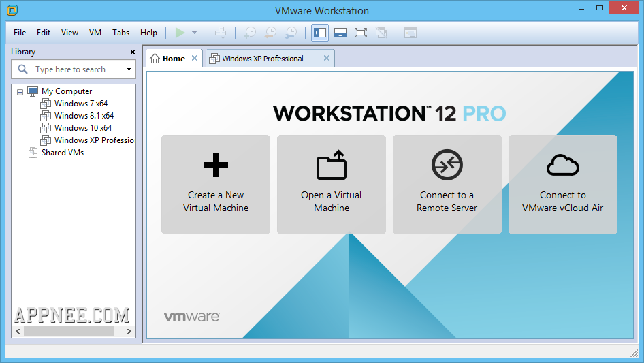644x363 pixels.
Task: Close the Windows XP Professional tab
Action: pyautogui.click(x=327, y=58)
